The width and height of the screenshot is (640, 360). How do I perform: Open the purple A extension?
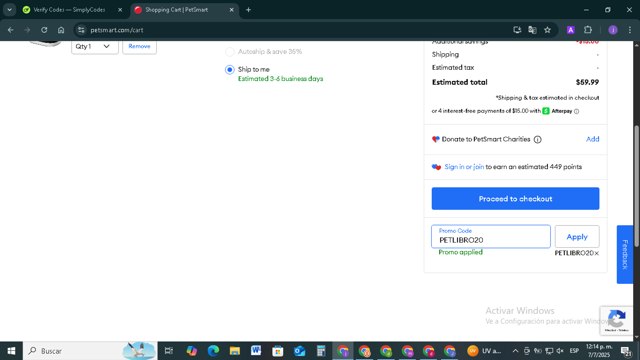[x=571, y=30]
